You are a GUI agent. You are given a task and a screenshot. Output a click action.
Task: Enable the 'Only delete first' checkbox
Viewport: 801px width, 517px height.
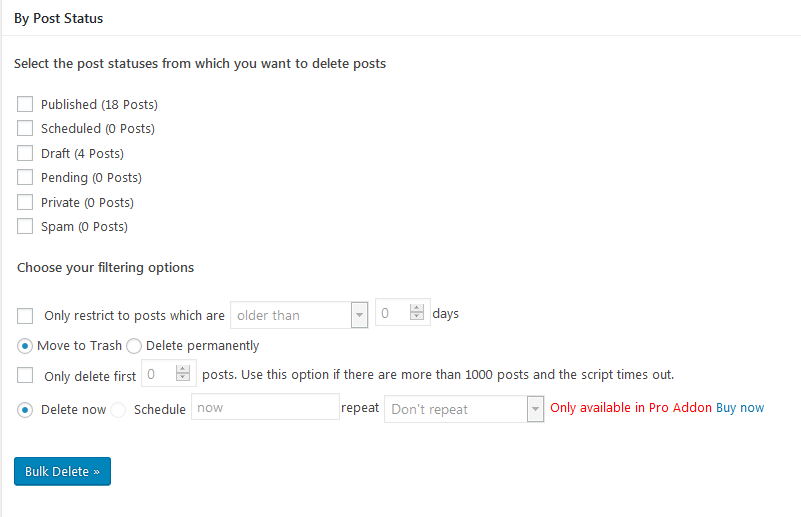pos(25,376)
